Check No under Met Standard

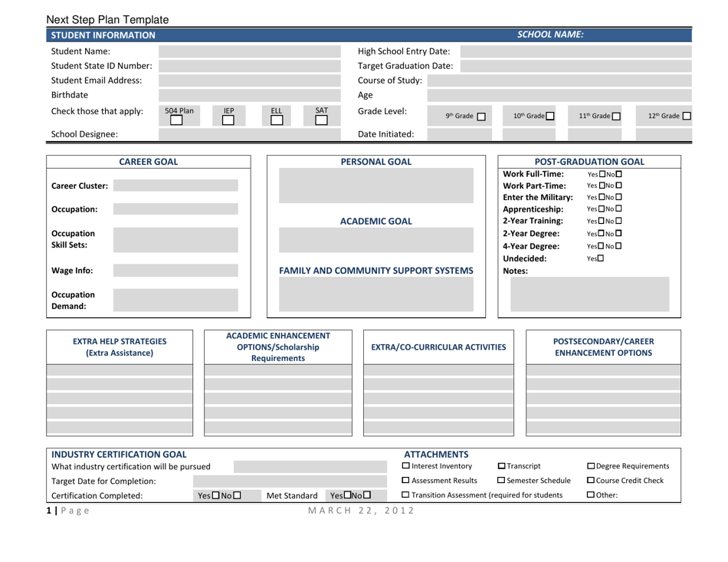click(x=366, y=495)
